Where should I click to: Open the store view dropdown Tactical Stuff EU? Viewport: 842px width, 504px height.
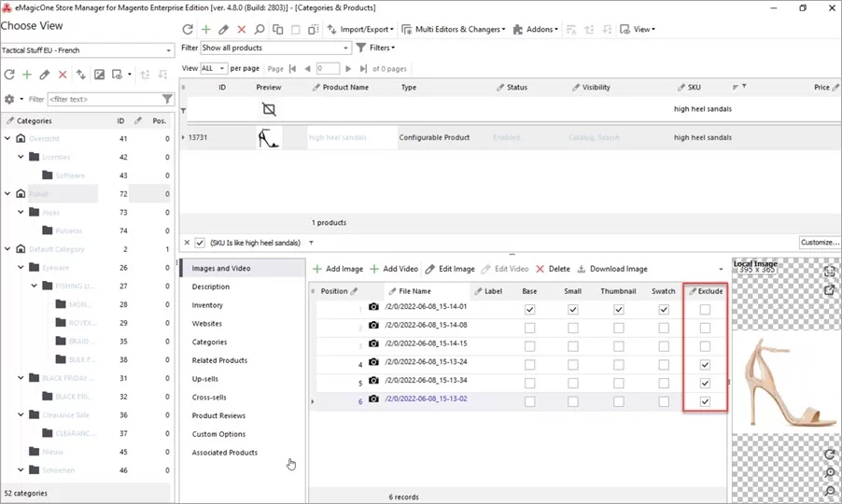click(168, 50)
